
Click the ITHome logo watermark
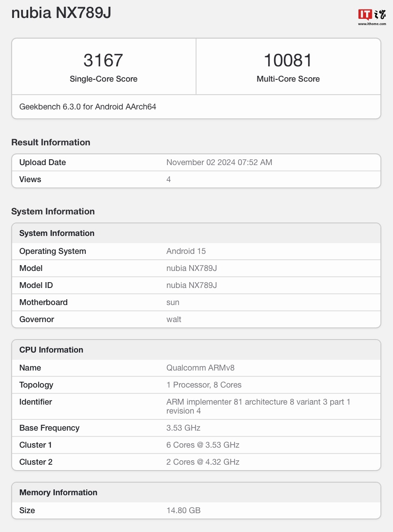(372, 17)
